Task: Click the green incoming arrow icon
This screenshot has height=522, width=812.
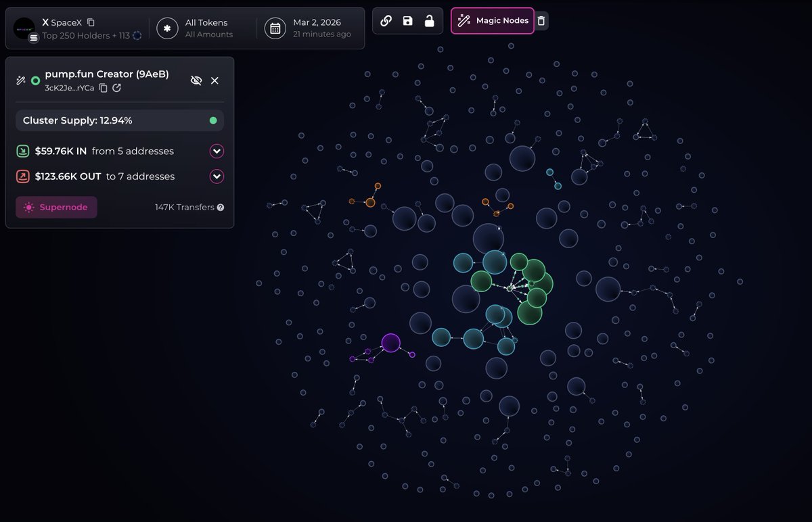Action: [22, 151]
